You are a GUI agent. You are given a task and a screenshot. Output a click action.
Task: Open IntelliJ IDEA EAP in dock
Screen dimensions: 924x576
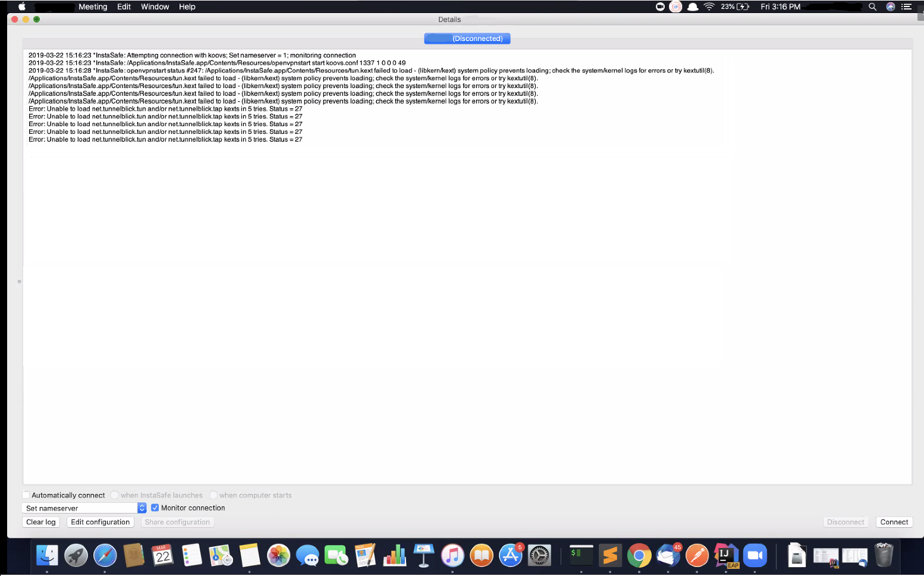coord(726,556)
